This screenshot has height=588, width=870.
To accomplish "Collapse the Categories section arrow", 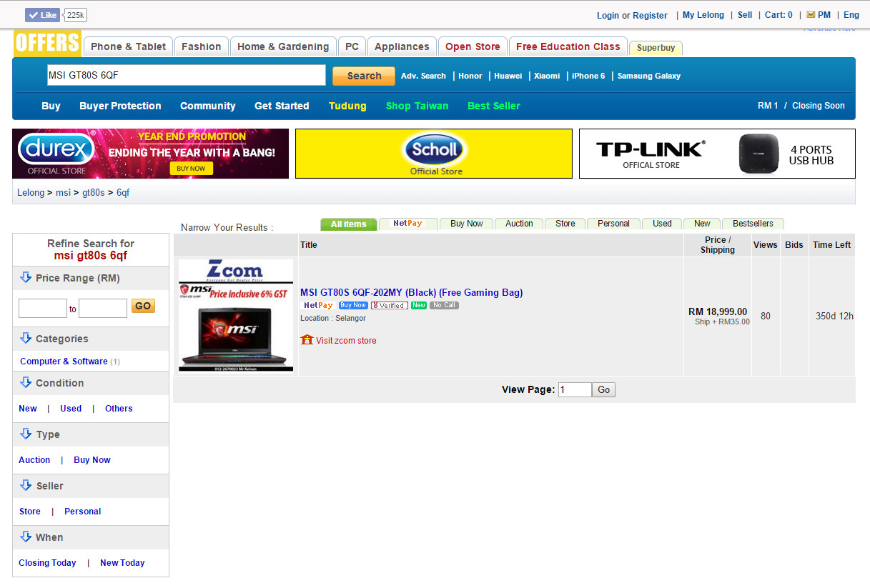I will point(26,339).
